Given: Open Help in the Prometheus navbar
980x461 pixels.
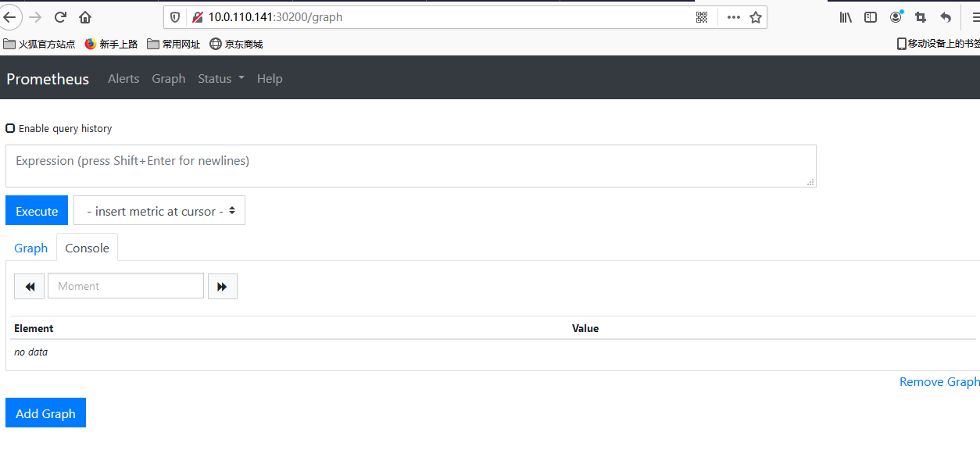Looking at the screenshot, I should point(270,79).
